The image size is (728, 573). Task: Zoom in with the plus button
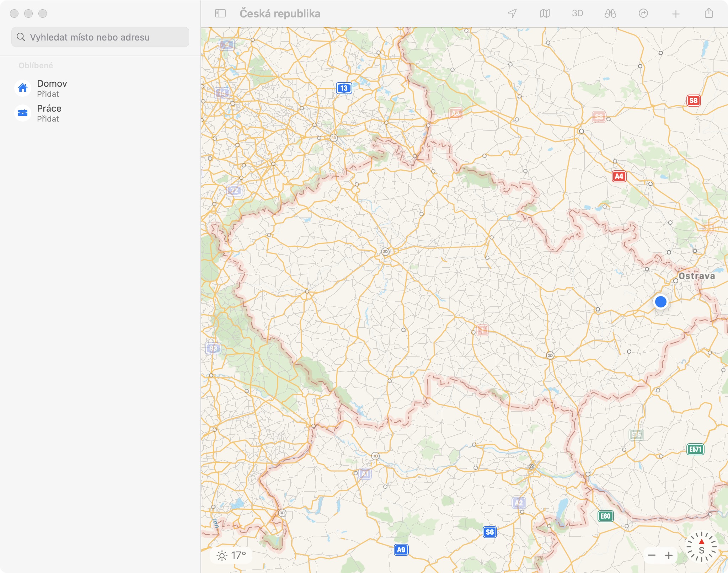[x=669, y=555]
